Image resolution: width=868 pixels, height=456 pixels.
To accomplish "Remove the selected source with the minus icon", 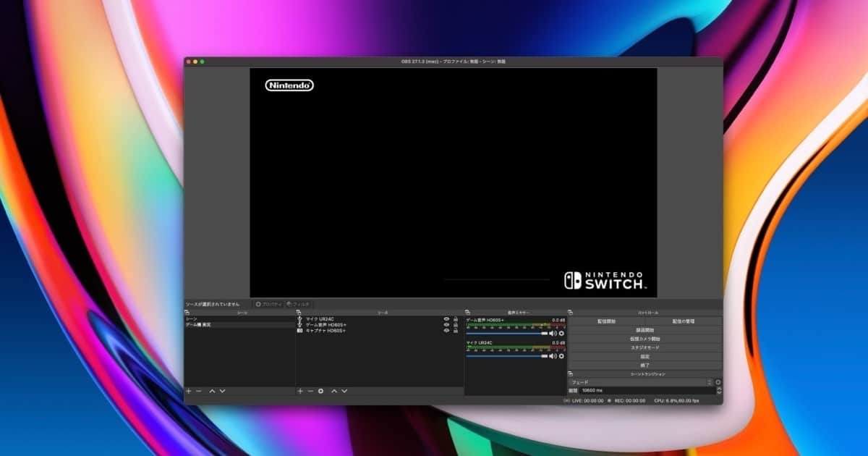I will (x=310, y=391).
